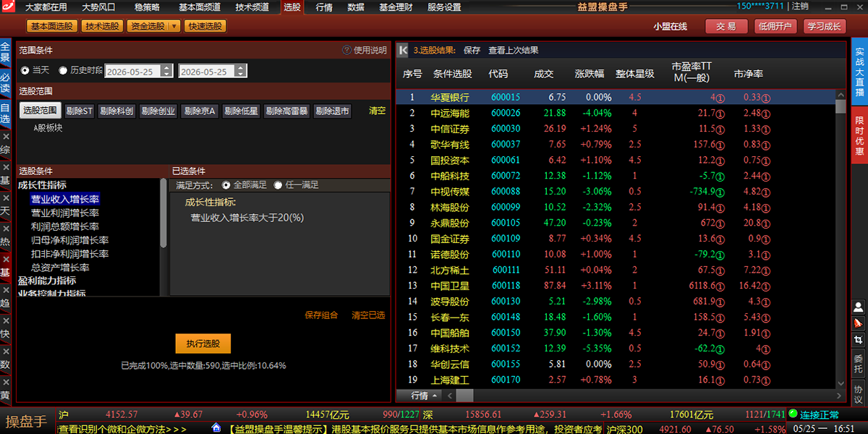This screenshot has width=868, height=434.
Task: Collapse the 成长性指标 category
Action: point(42,185)
